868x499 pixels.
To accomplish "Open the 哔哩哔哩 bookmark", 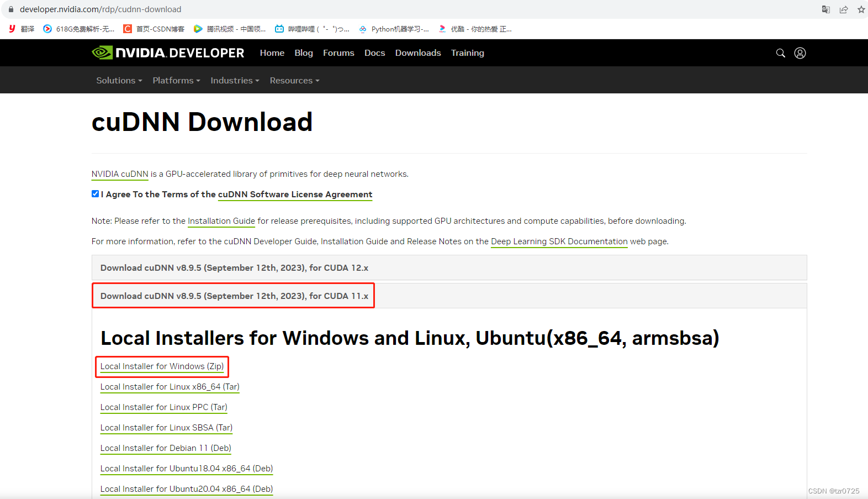I will (x=312, y=29).
